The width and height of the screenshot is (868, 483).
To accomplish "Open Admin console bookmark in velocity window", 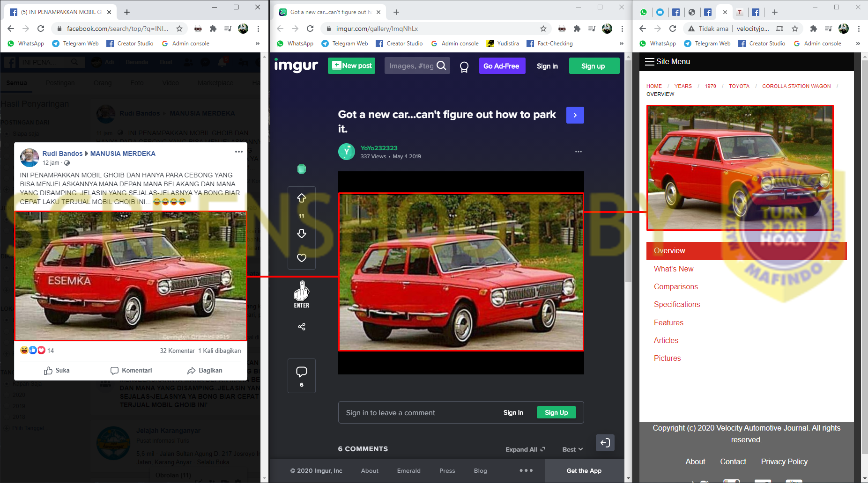I will 817,44.
